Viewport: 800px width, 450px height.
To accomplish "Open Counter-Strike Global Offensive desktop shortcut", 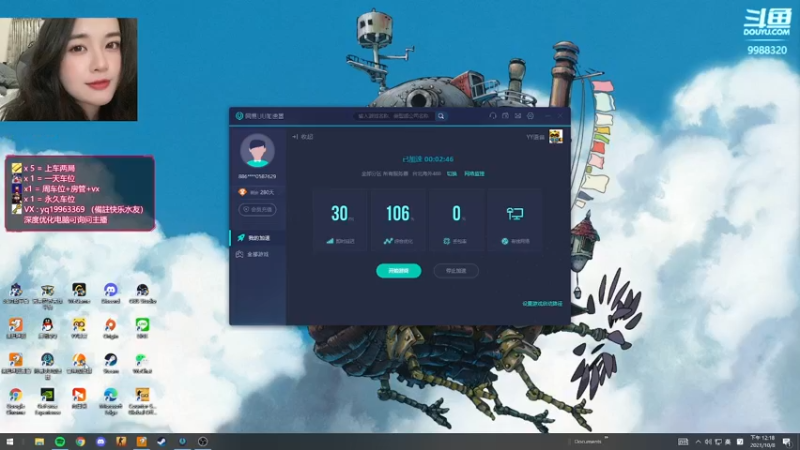I will click(142, 402).
